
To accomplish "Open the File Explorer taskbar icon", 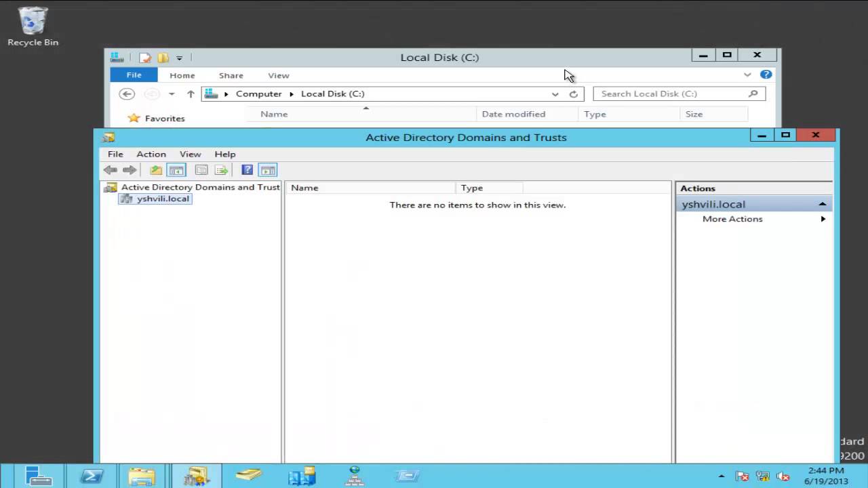I will point(142,476).
